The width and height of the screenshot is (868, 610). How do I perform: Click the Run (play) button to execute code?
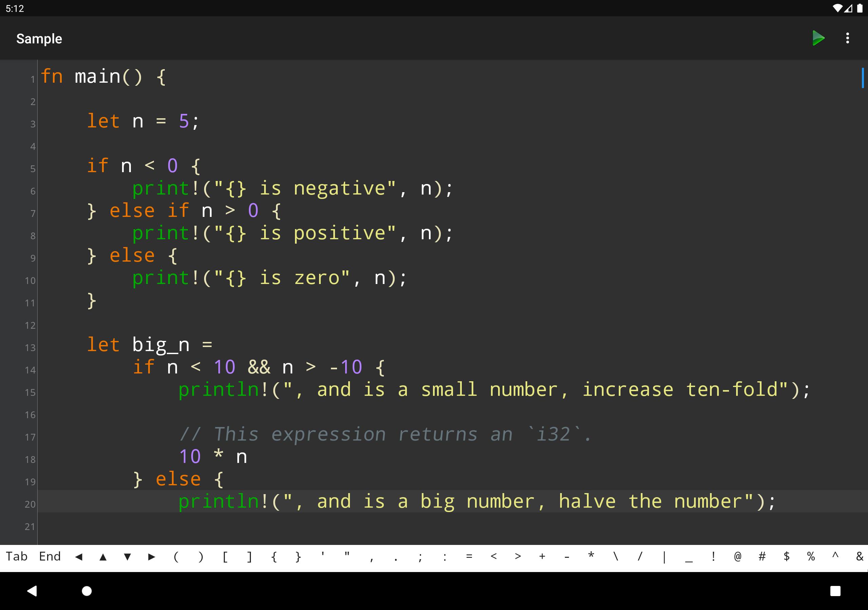tap(817, 38)
